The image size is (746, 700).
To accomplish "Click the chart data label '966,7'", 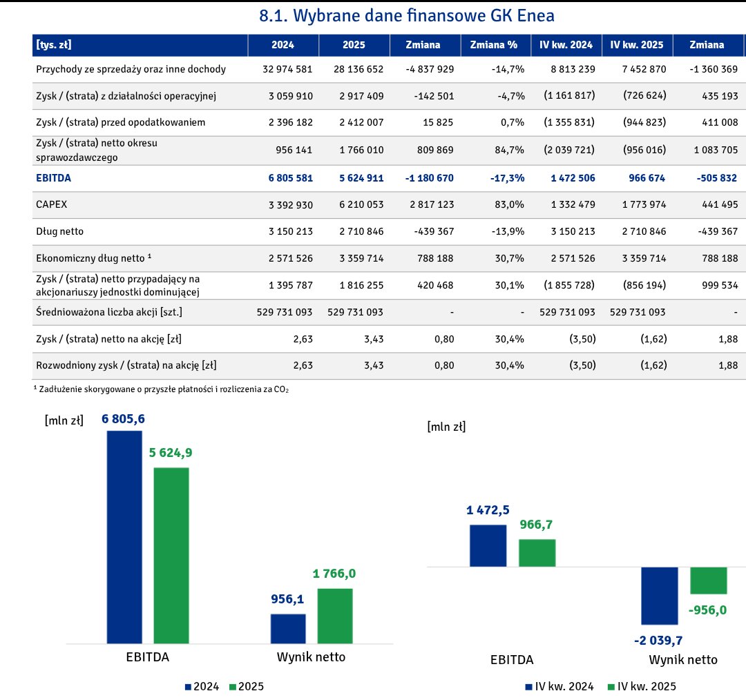I will 536,525.
